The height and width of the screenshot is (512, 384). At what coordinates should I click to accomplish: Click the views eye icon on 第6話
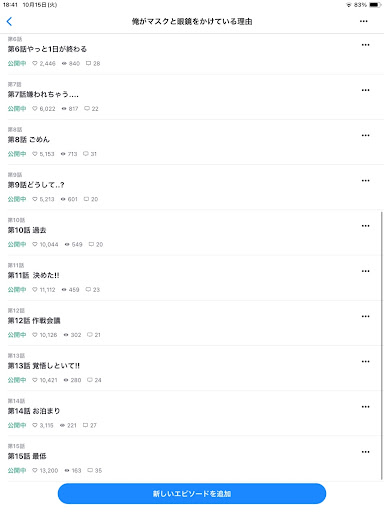tap(64, 63)
